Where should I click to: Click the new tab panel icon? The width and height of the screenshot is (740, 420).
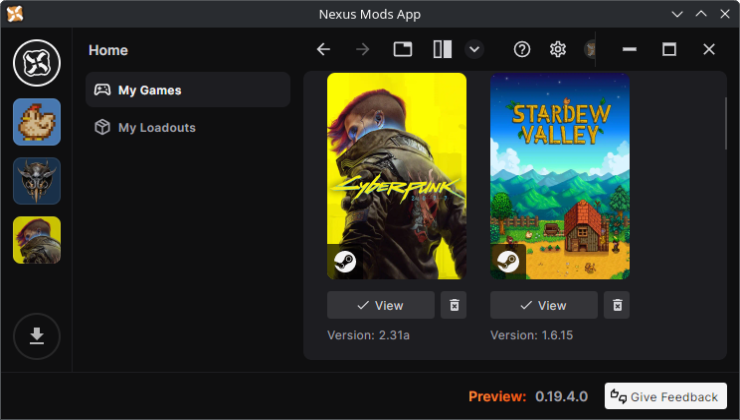(403, 49)
